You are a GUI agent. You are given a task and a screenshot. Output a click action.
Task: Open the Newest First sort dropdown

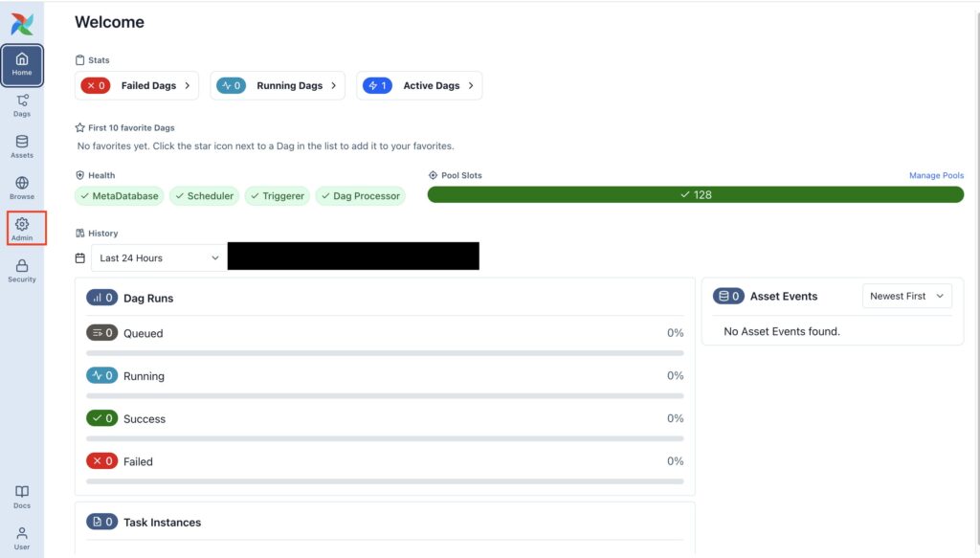(906, 296)
